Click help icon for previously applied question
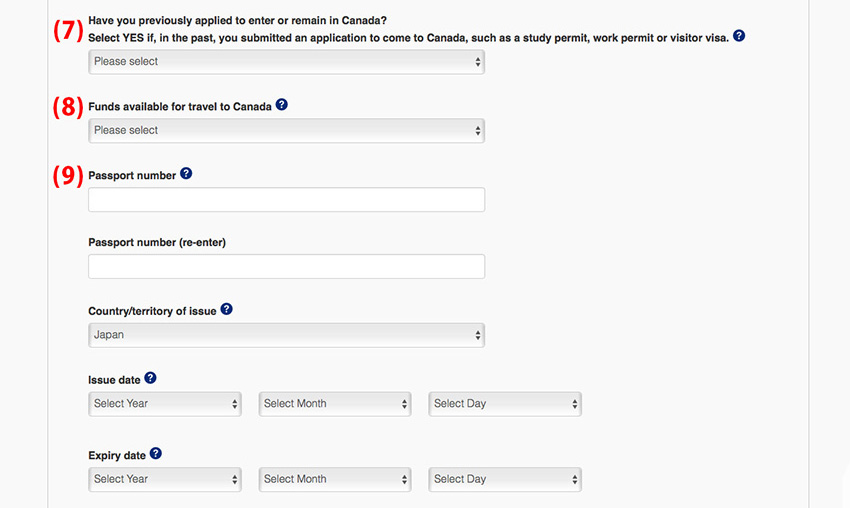 click(x=739, y=36)
